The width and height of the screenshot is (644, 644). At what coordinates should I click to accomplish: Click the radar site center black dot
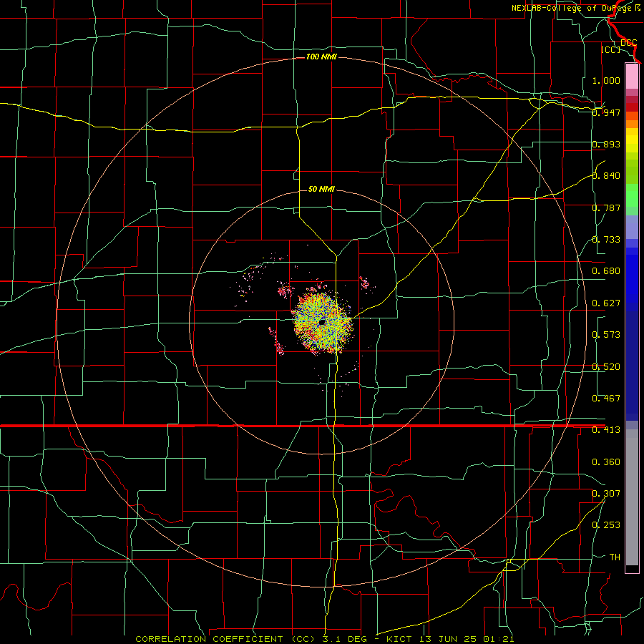pos(323,323)
